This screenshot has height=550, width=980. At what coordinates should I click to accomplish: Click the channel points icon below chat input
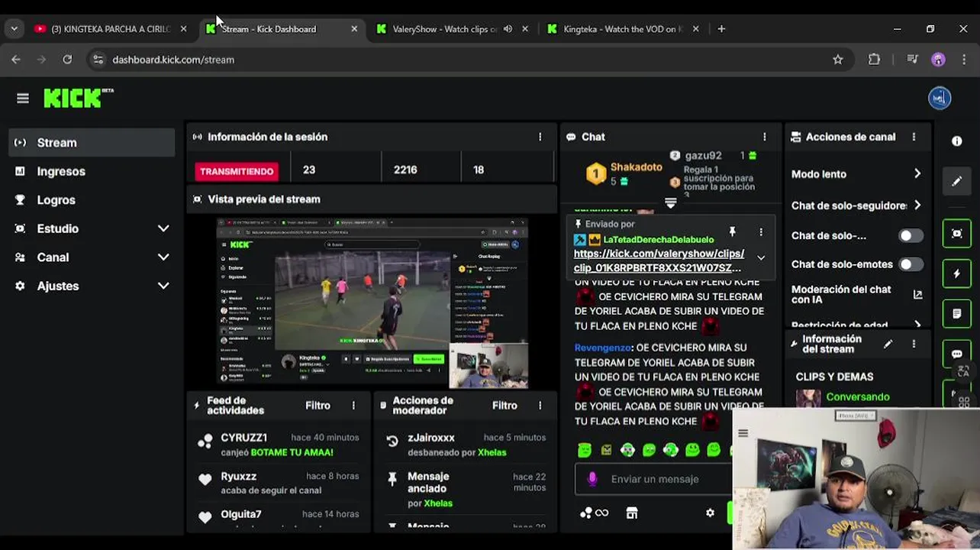(594, 513)
